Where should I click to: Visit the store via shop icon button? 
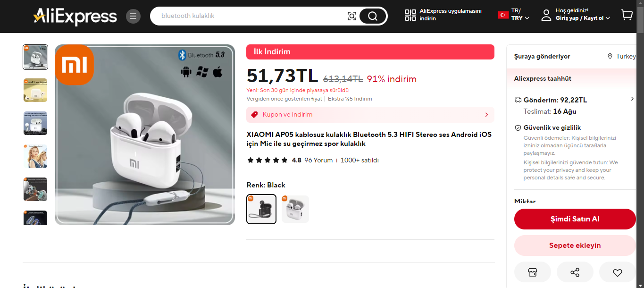[x=533, y=272]
